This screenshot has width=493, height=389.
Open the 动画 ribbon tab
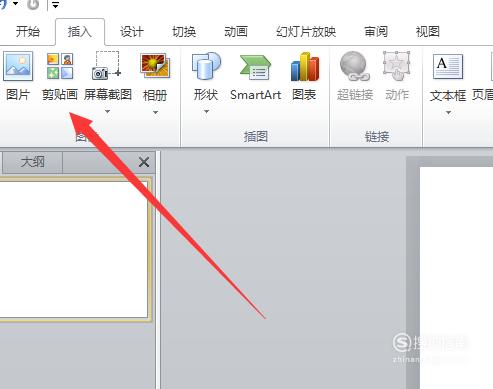(x=236, y=32)
